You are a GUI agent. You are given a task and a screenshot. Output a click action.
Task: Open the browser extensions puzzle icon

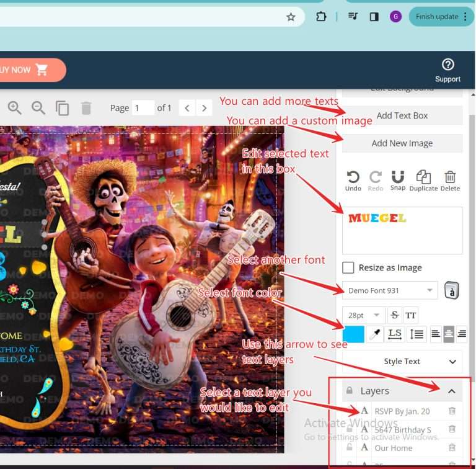pyautogui.click(x=321, y=16)
